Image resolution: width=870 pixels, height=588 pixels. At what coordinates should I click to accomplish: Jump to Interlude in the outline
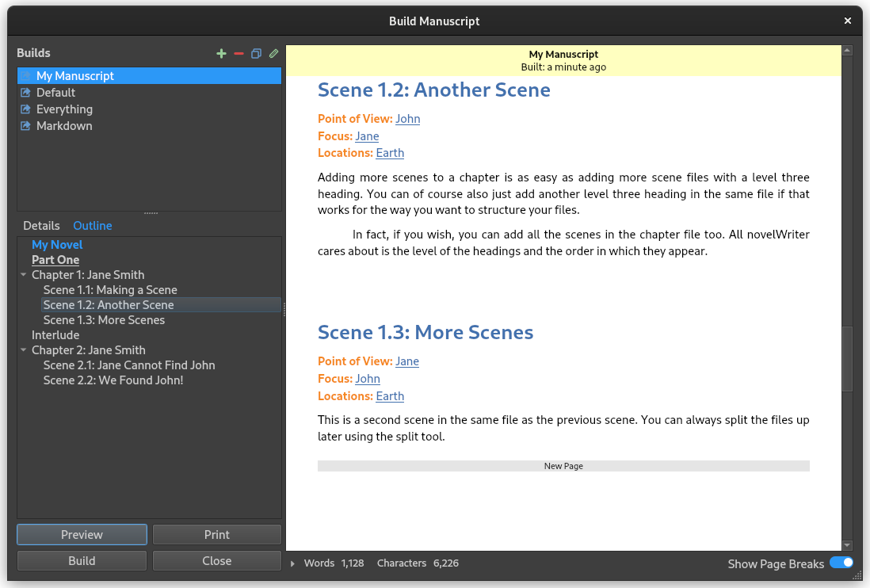(55, 335)
